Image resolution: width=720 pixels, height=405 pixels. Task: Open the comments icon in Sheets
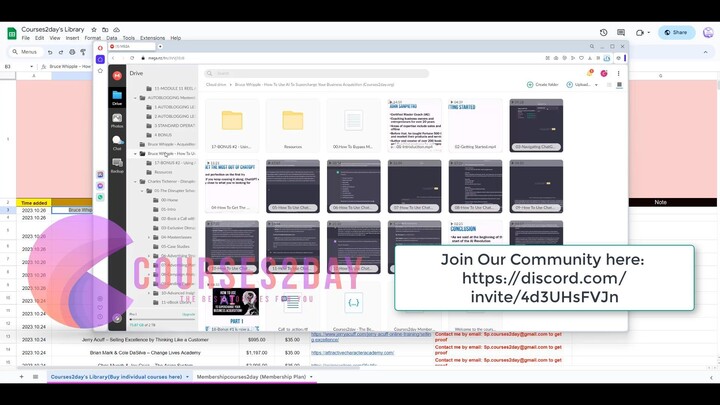(x=621, y=32)
